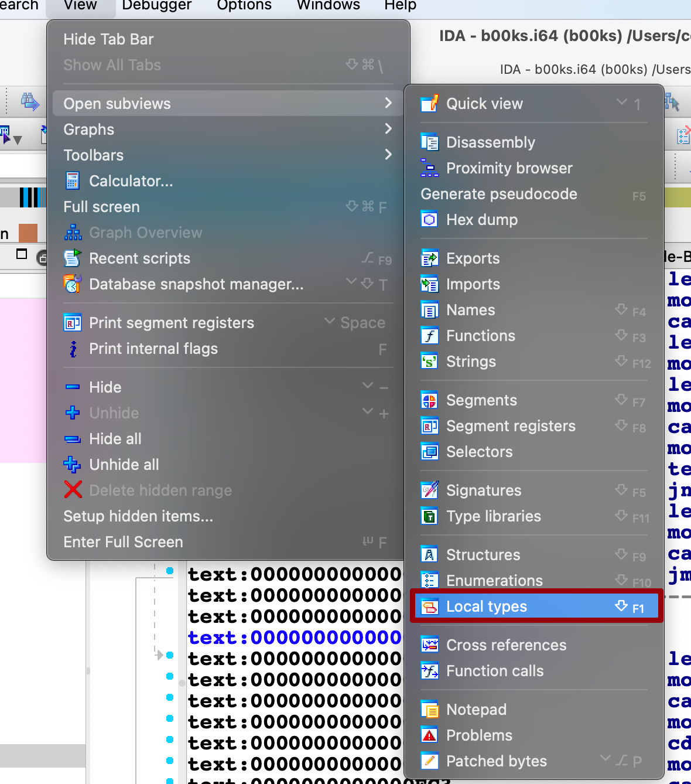Click the Selectors icon
The width and height of the screenshot is (691, 784).
(x=429, y=452)
